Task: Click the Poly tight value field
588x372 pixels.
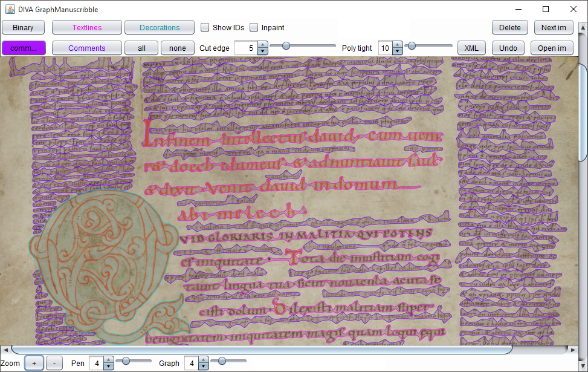Action: 385,48
